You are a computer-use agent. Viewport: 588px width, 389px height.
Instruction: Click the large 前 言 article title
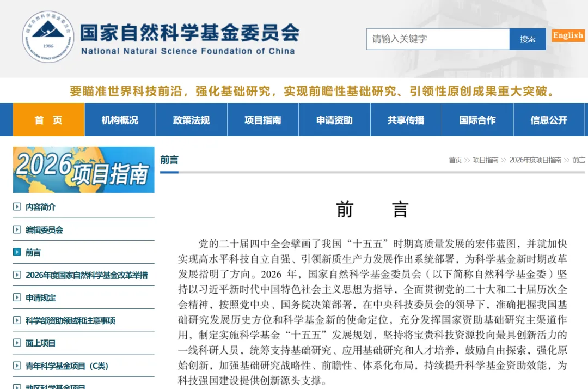(x=372, y=209)
